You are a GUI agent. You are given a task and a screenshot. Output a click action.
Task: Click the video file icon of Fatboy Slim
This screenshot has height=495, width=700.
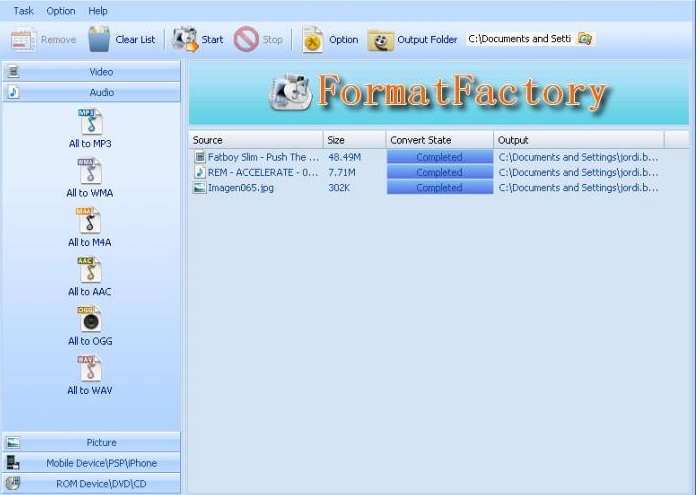tap(200, 157)
